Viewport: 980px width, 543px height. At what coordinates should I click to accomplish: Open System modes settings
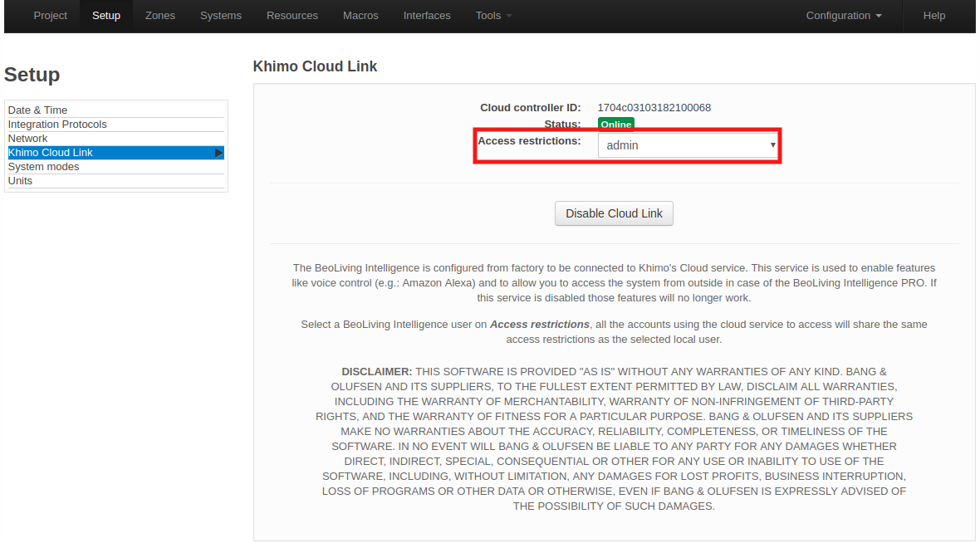115,167
